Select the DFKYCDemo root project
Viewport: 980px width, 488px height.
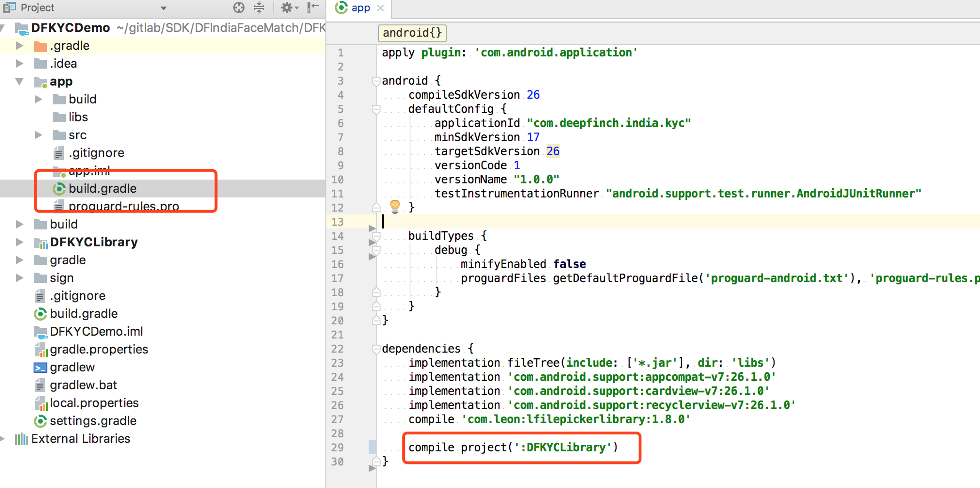[x=71, y=28]
